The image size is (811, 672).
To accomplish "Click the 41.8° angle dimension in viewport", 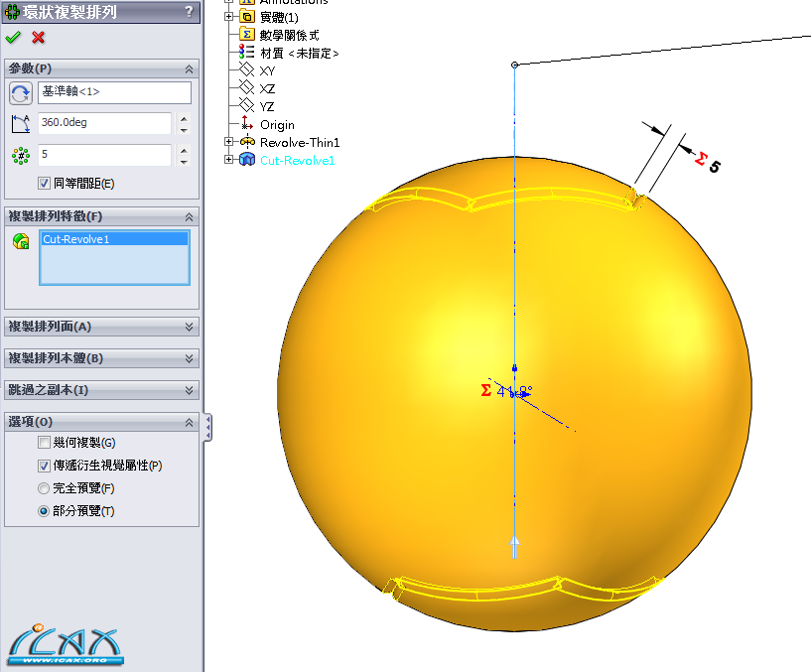I will (x=514, y=392).
